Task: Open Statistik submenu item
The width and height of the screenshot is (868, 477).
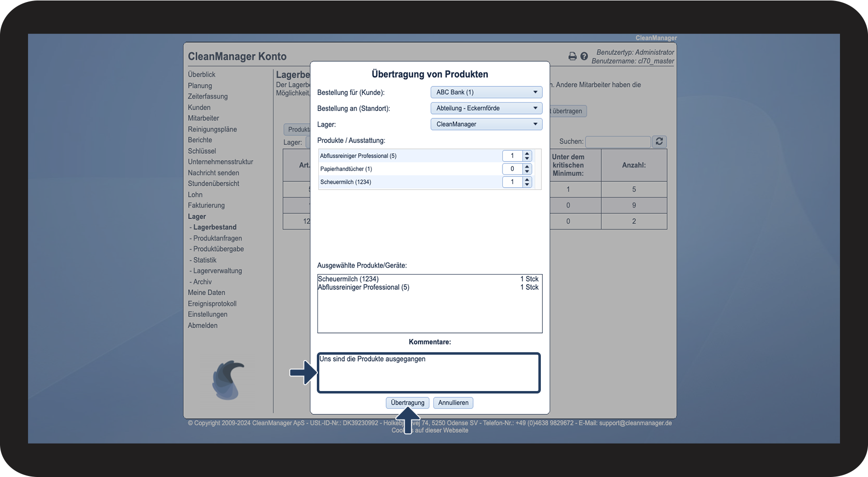Action: (205, 260)
